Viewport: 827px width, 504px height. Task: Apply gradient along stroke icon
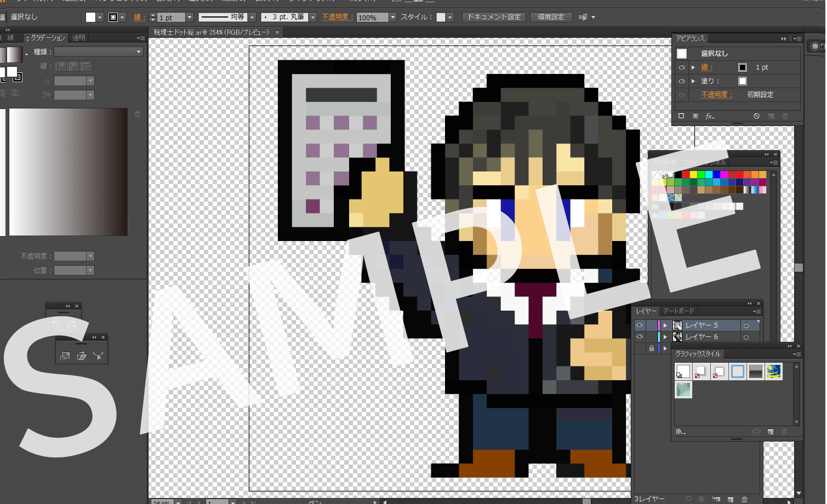click(x=73, y=66)
